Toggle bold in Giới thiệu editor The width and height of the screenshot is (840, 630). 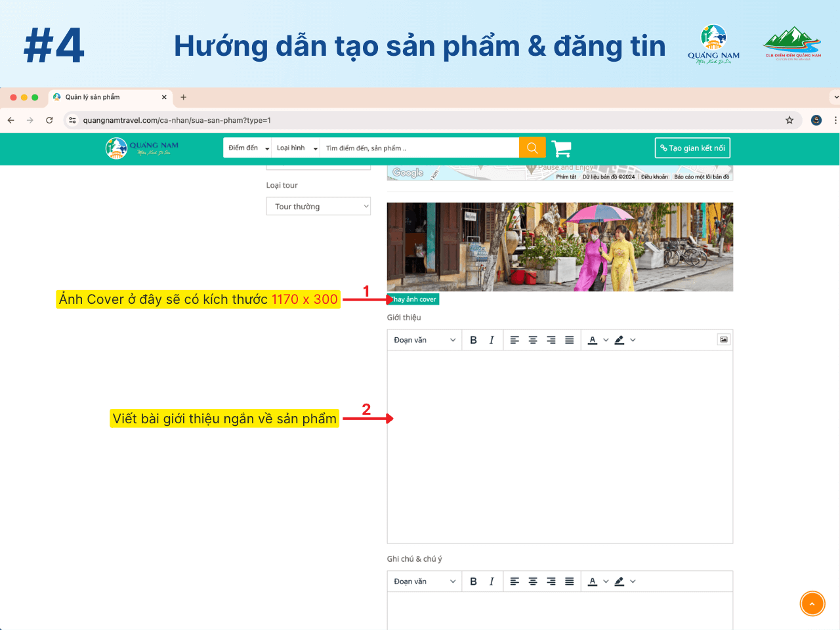coord(473,340)
